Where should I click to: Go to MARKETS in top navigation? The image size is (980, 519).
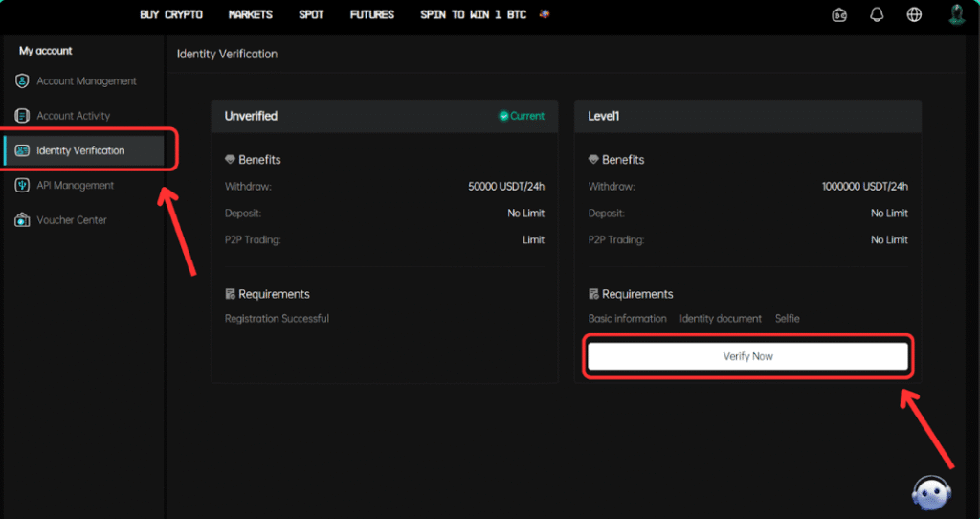(x=251, y=14)
